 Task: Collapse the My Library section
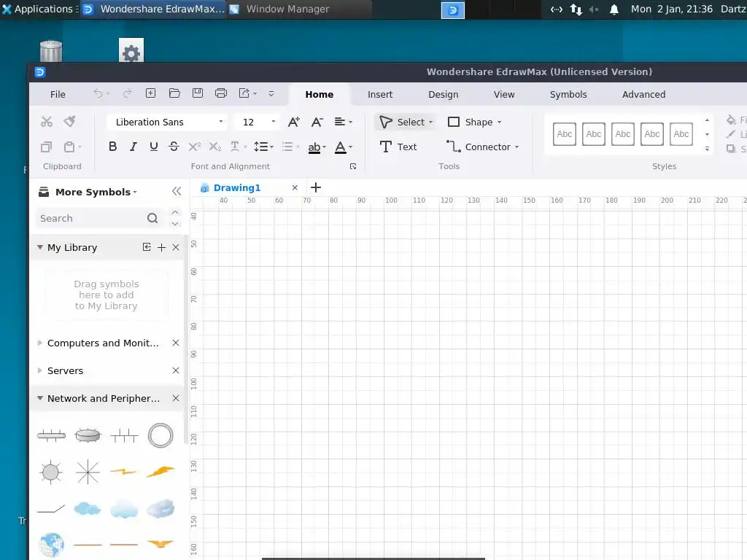tap(40, 247)
